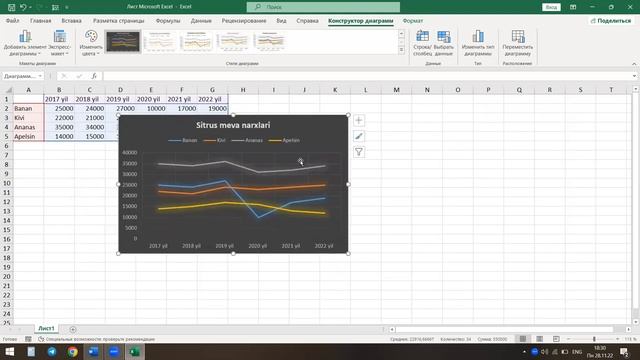Click the search box in title bar
The width and height of the screenshot is (640, 360).
point(323,7)
